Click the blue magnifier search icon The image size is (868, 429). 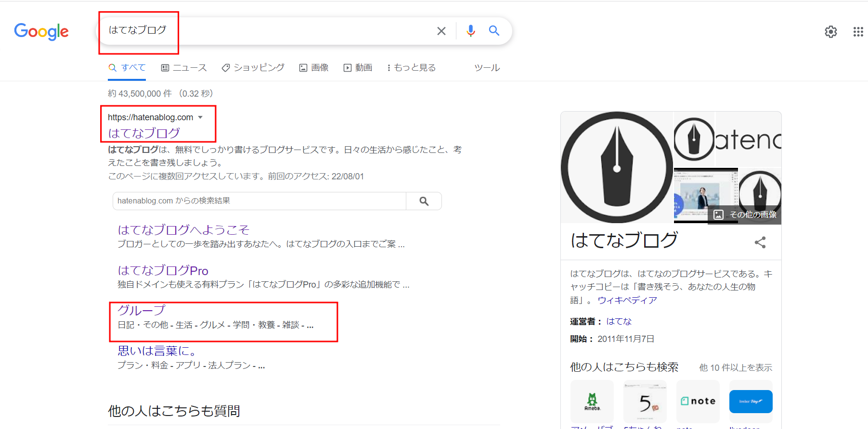click(494, 31)
